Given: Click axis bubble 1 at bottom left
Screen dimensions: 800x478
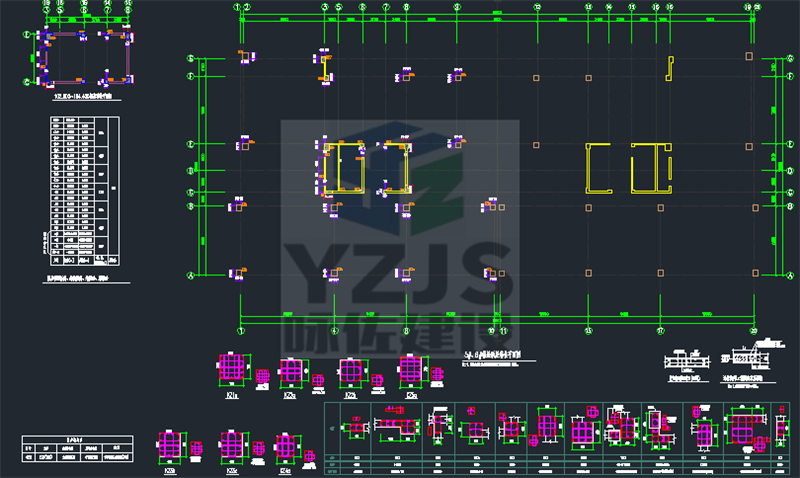Looking at the screenshot, I should [241, 331].
